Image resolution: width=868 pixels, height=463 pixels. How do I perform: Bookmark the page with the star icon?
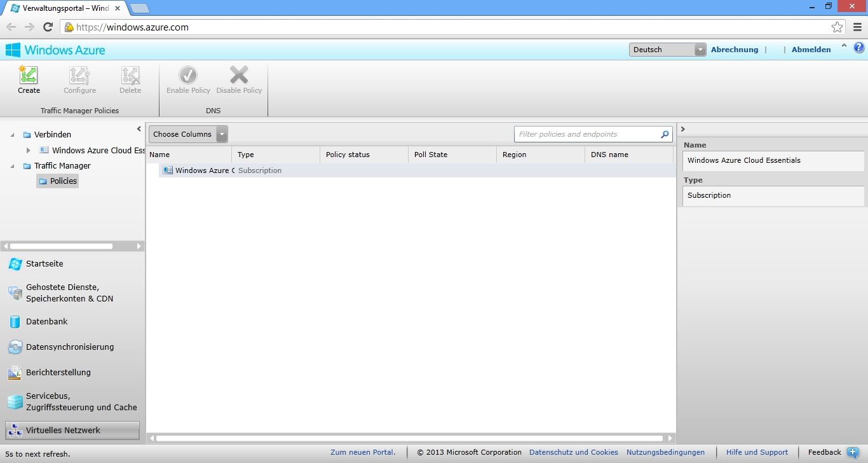pos(837,27)
